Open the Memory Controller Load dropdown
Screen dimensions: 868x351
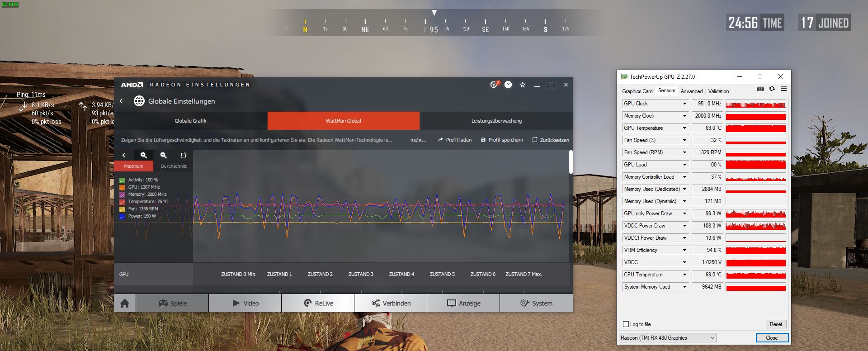click(684, 177)
